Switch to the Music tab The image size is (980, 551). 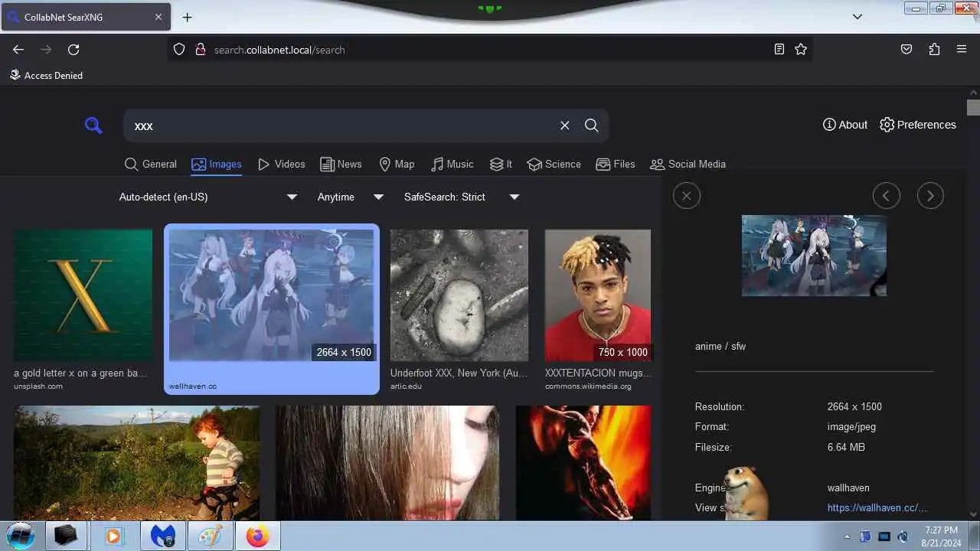pos(452,164)
